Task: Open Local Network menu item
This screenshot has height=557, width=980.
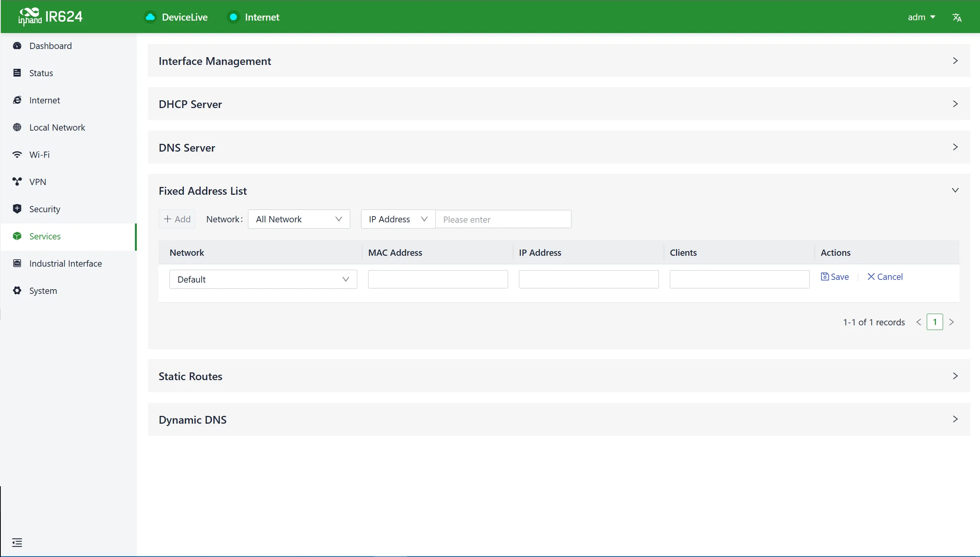Action: [68, 127]
